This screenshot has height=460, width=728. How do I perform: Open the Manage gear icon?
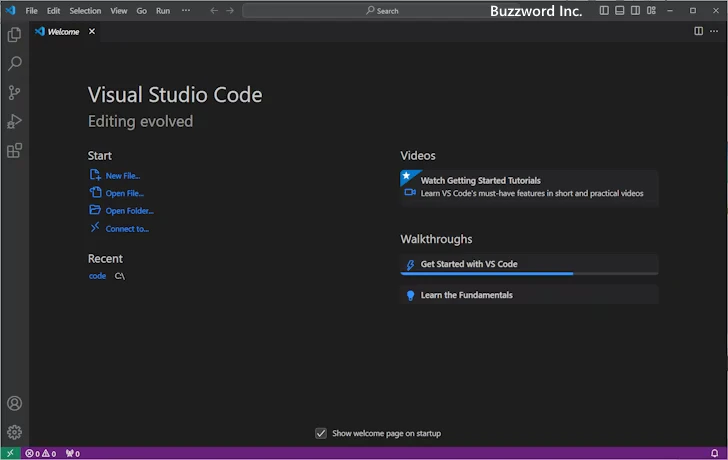(x=14, y=432)
